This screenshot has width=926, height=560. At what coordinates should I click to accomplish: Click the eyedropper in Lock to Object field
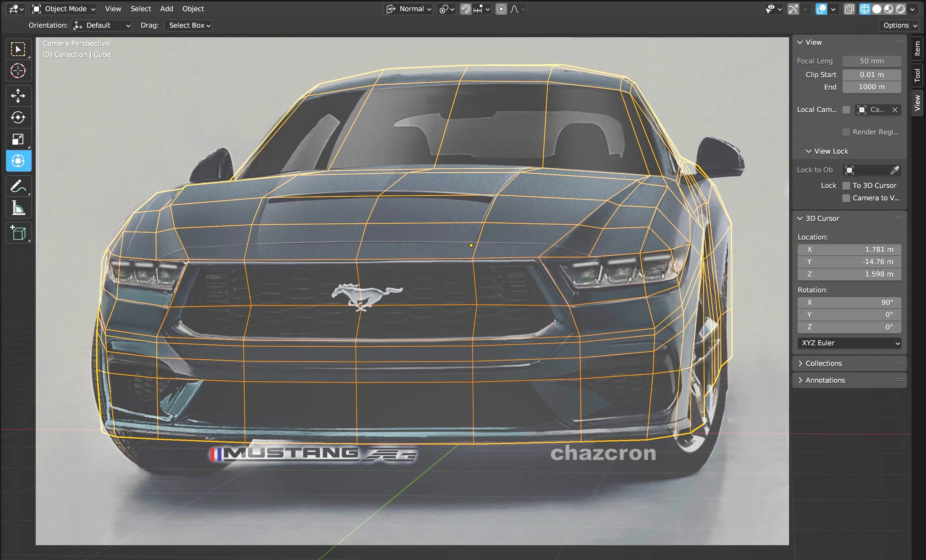click(895, 170)
